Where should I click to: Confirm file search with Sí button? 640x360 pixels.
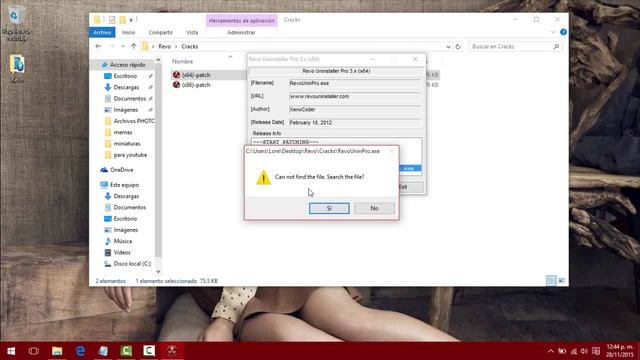329,208
